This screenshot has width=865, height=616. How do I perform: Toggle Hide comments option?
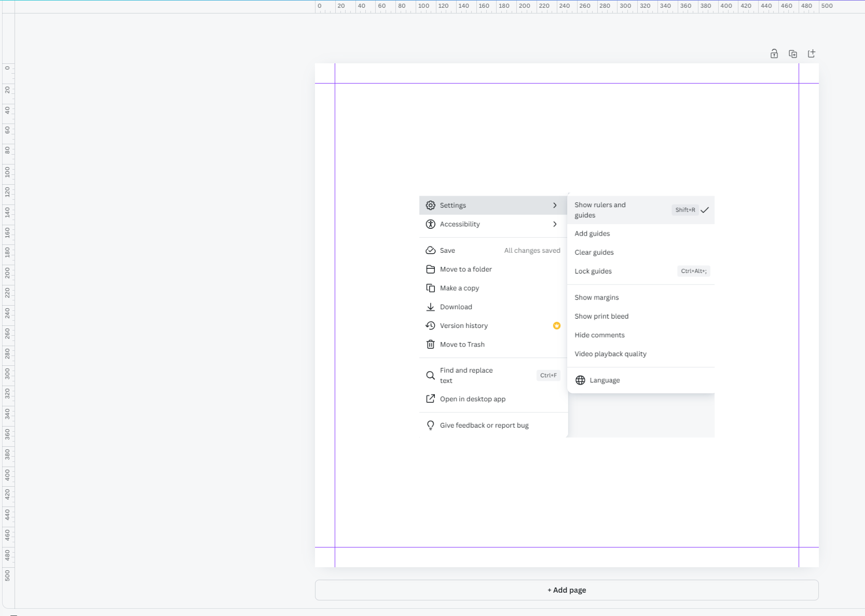tap(641, 335)
